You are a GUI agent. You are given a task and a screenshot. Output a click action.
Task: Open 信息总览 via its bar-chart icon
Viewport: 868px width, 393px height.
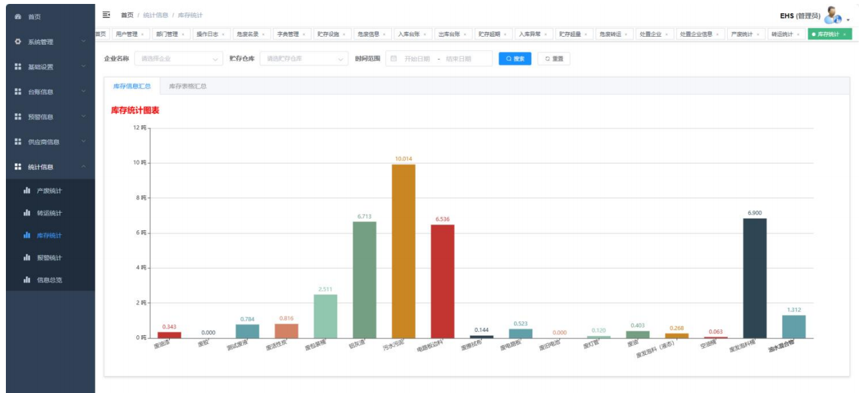[27, 280]
